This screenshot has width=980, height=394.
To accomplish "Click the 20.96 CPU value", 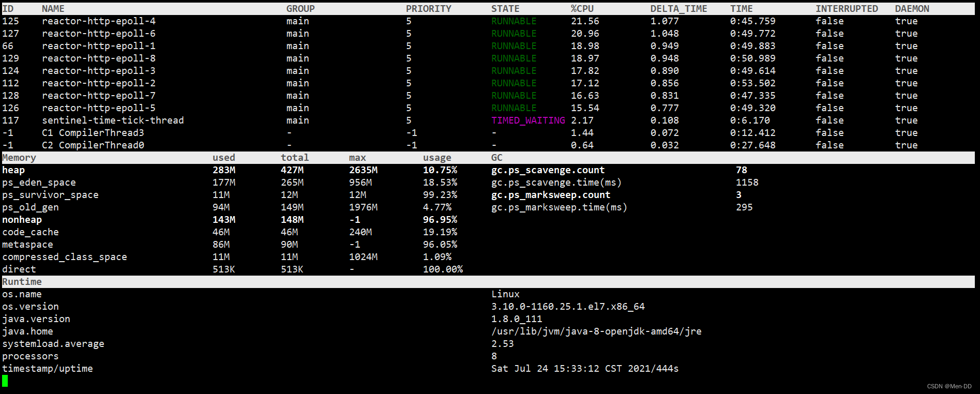I will click(x=585, y=34).
